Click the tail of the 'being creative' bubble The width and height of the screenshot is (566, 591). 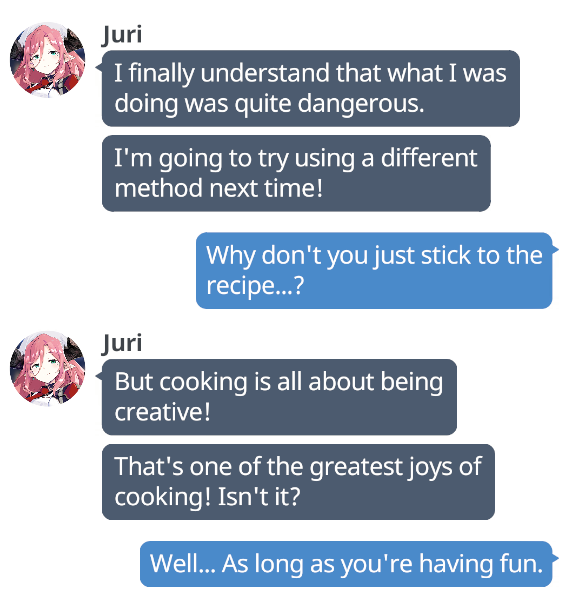click(x=99, y=376)
